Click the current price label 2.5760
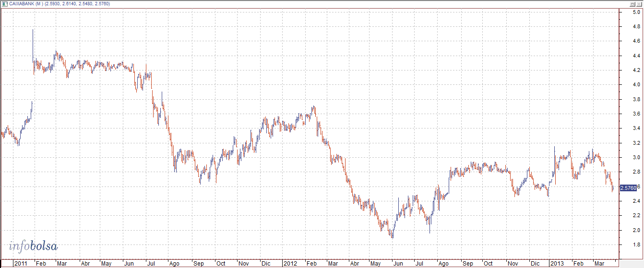644x268 pixels. [628, 188]
